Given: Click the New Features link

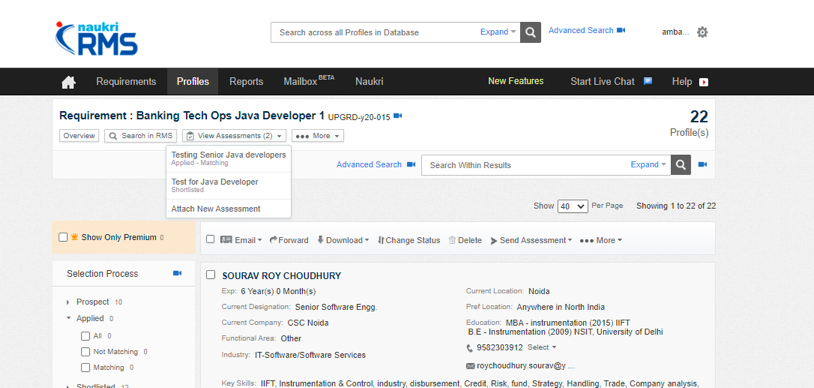Looking at the screenshot, I should click(515, 81).
